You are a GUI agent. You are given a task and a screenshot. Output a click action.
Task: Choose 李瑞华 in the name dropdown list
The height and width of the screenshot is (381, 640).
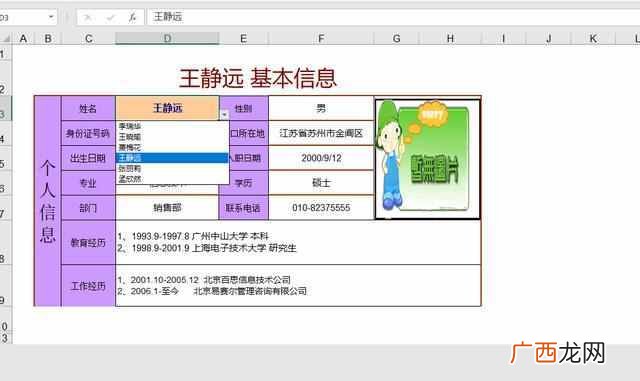172,126
